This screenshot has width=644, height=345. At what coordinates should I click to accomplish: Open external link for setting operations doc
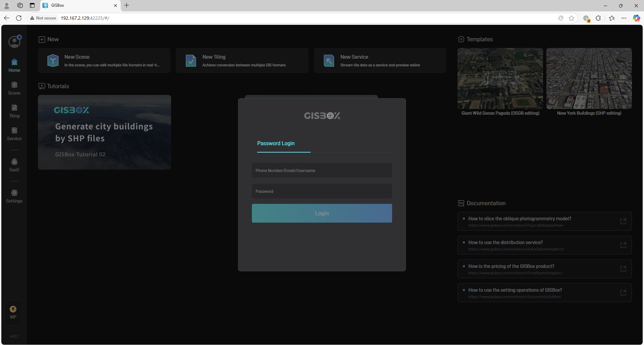pyautogui.click(x=623, y=293)
